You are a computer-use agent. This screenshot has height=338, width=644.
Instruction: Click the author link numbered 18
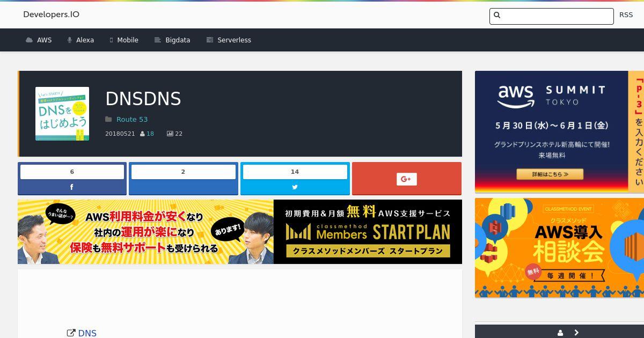click(x=150, y=134)
